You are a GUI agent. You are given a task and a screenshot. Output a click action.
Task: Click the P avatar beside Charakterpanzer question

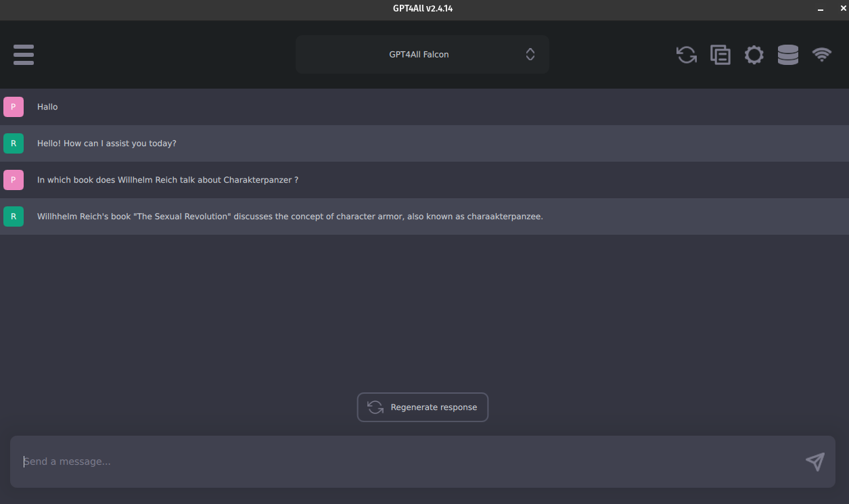[14, 180]
